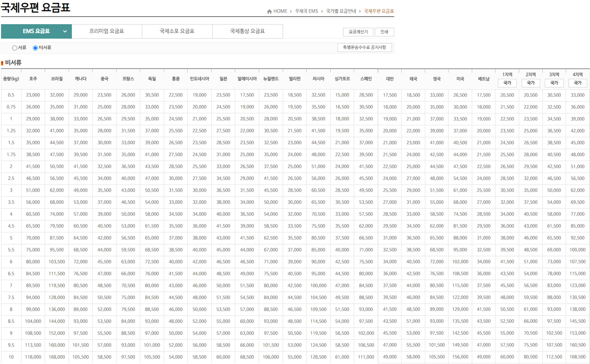Open the 요금계산기 rate calculator
This screenshot has width=590, height=364.
tap(358, 32)
